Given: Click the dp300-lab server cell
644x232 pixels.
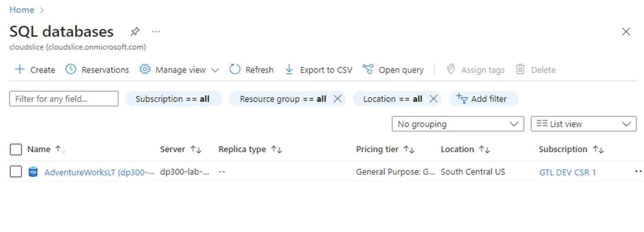Looking at the screenshot, I should click(184, 172).
